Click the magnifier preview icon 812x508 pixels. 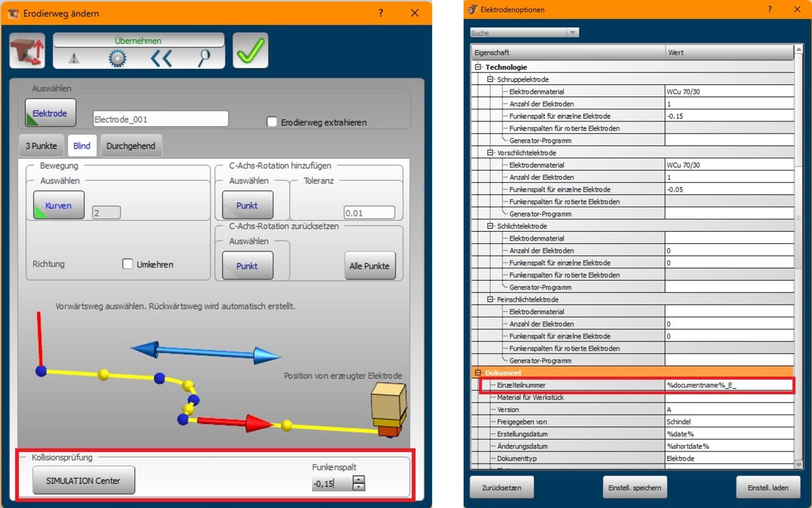[204, 58]
